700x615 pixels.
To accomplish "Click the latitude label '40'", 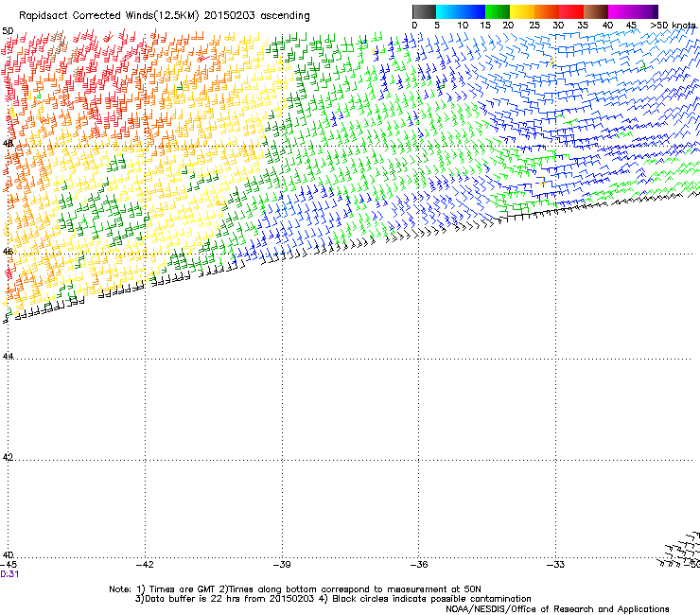I will 8,555.
